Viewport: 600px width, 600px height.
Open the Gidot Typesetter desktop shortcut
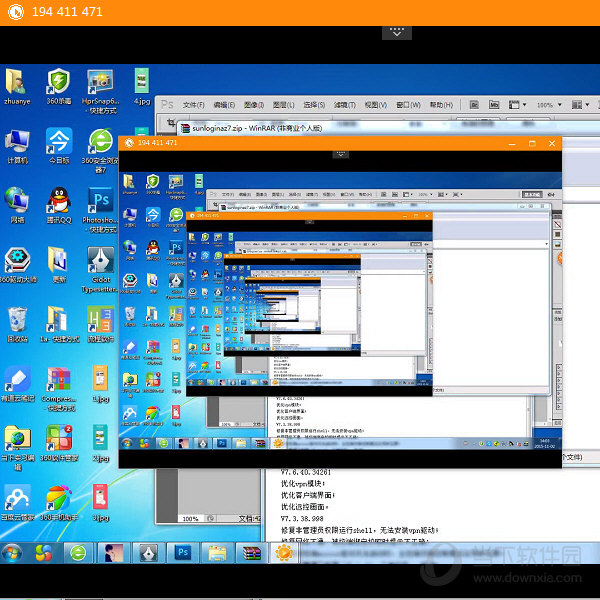[x=99, y=260]
